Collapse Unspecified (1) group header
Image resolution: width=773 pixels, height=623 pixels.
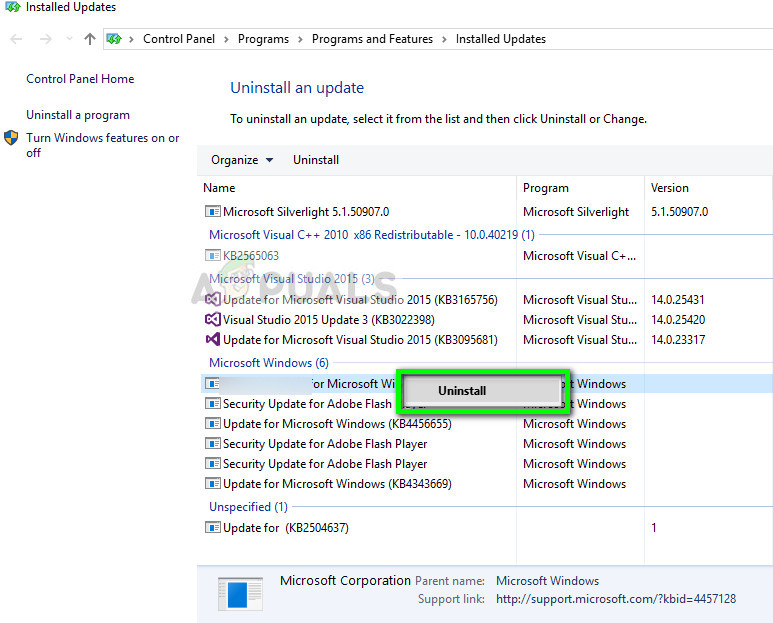[248, 507]
